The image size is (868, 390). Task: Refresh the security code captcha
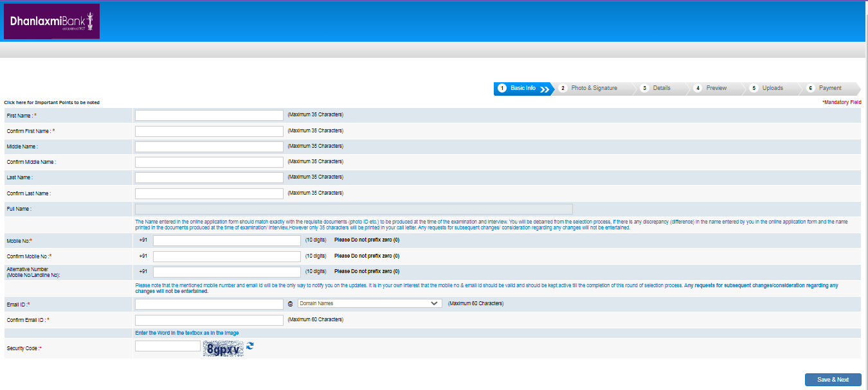point(250,346)
